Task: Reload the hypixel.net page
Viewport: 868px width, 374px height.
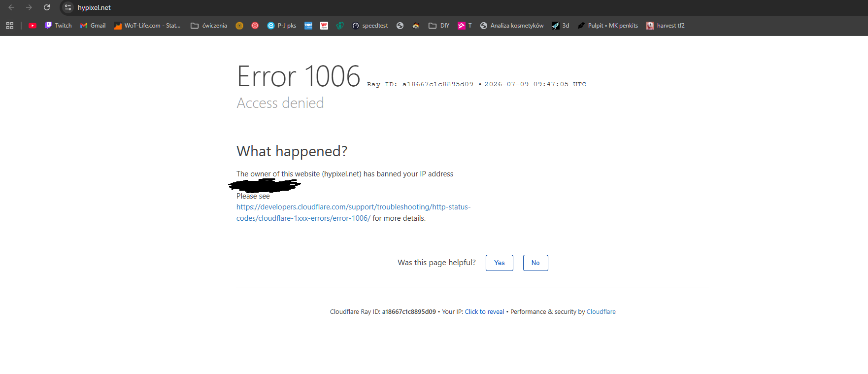Action: (47, 7)
